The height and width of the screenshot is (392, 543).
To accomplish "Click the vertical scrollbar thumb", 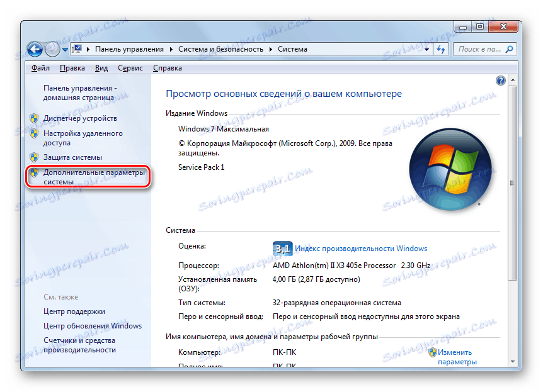I will tap(513, 182).
